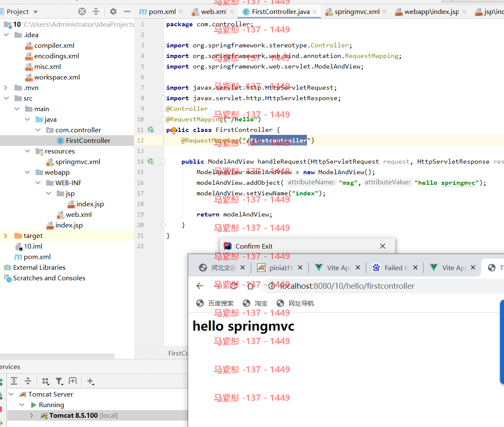
Task: Open Services in new tab icon
Action: [73, 381]
